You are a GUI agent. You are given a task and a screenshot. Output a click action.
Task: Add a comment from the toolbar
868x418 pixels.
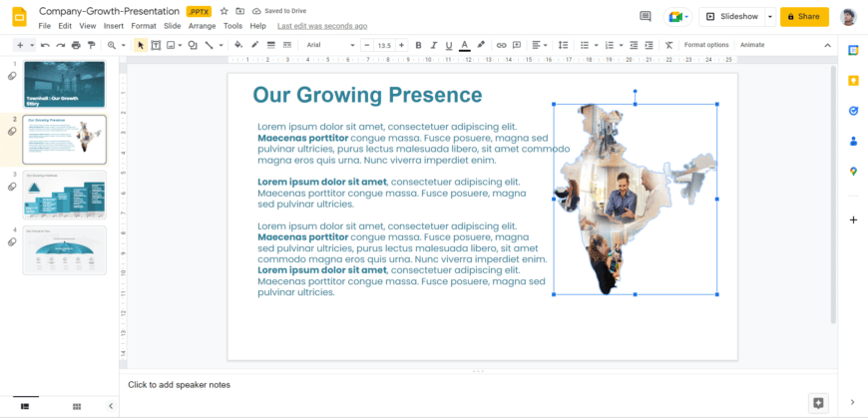point(517,45)
